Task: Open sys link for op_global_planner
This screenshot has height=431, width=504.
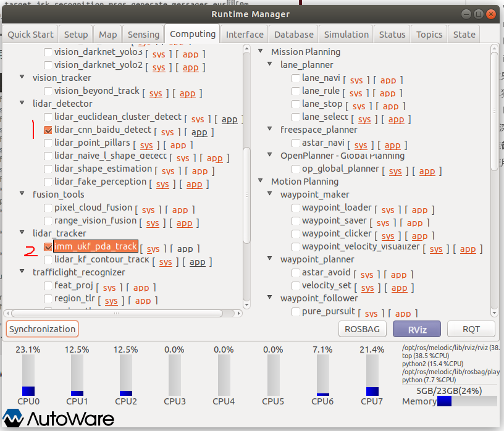Action: (x=395, y=171)
